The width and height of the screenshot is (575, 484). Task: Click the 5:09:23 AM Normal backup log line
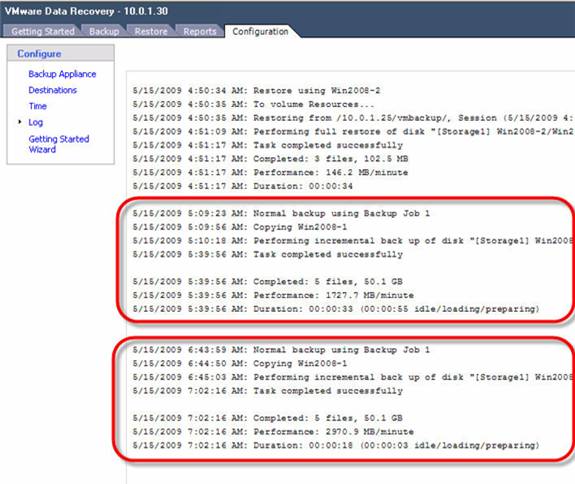click(x=281, y=213)
